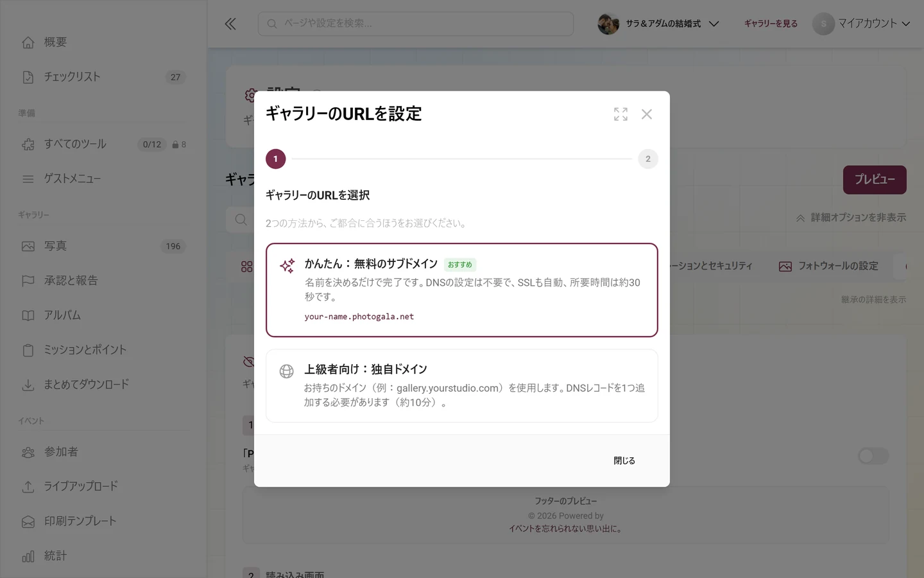Click the 統計 bar chart icon

(28, 556)
